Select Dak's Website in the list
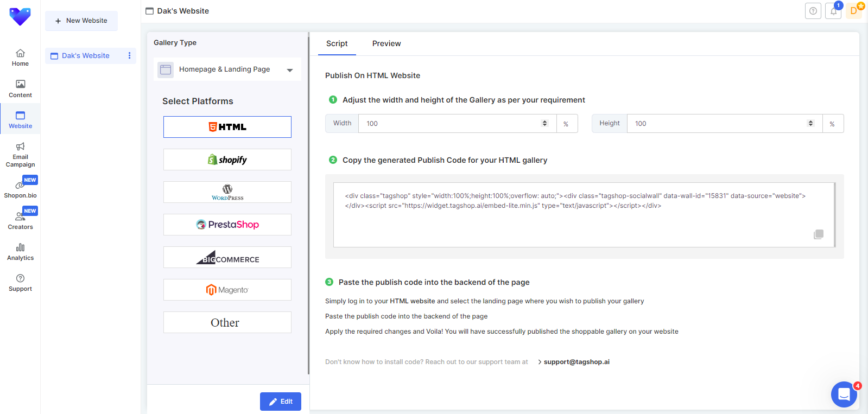 [86, 55]
